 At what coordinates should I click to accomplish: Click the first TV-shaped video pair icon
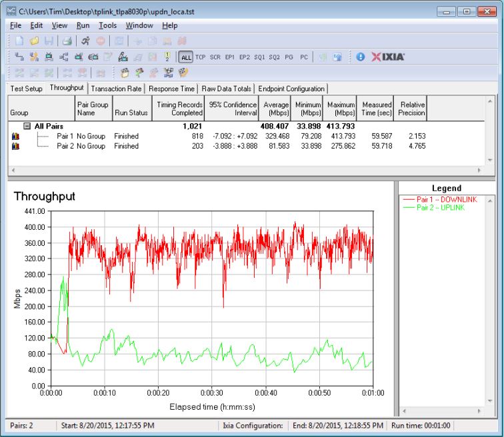pyautogui.click(x=49, y=57)
